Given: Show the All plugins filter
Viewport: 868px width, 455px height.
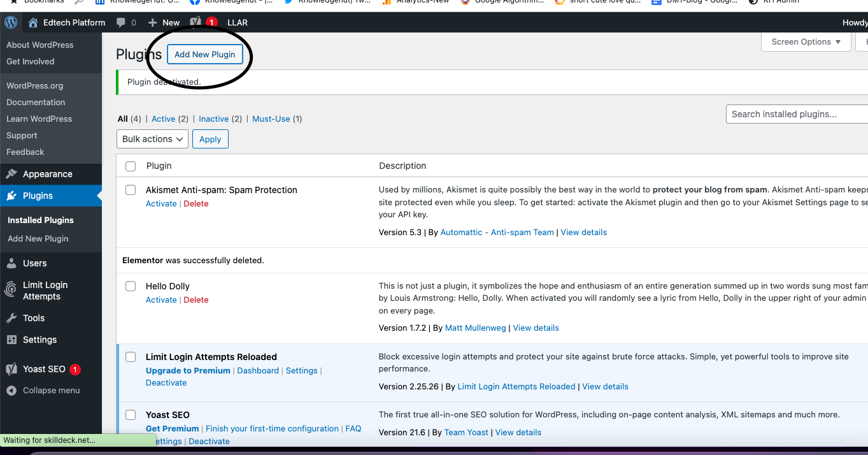Looking at the screenshot, I should [x=123, y=119].
